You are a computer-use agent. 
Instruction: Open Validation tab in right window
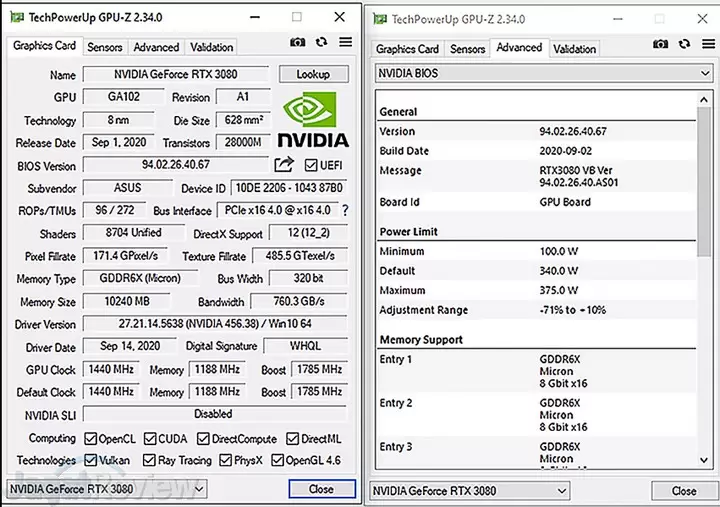(x=574, y=49)
